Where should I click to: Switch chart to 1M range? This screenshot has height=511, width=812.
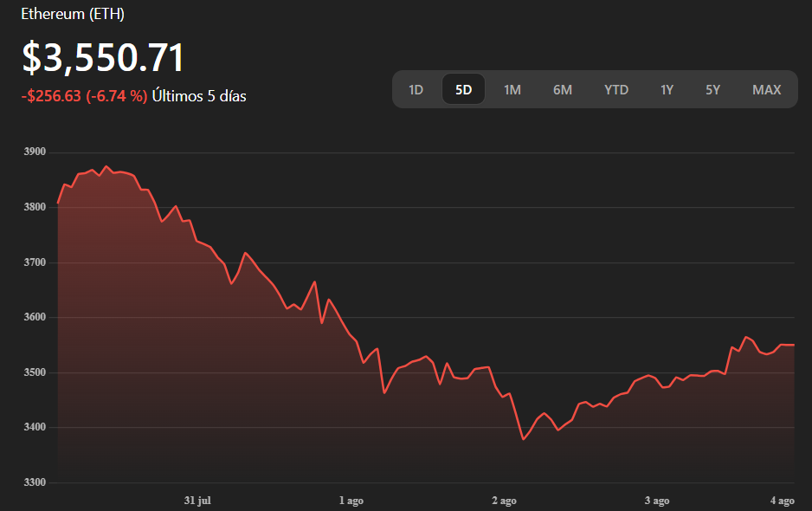pos(512,90)
